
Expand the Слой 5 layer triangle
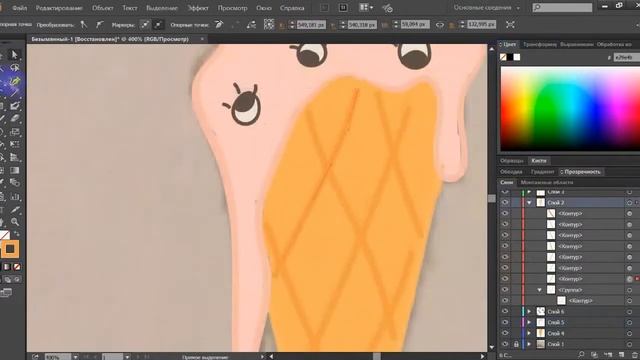pos(529,322)
